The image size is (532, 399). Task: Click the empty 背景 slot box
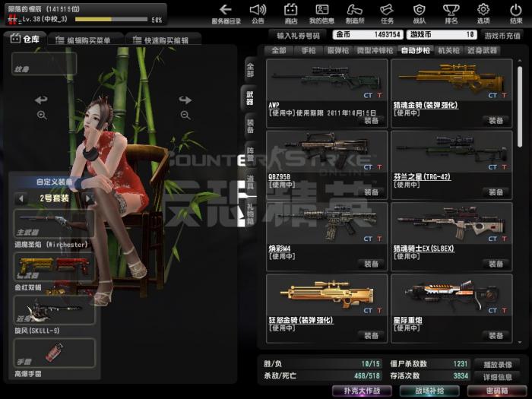tap(44, 63)
